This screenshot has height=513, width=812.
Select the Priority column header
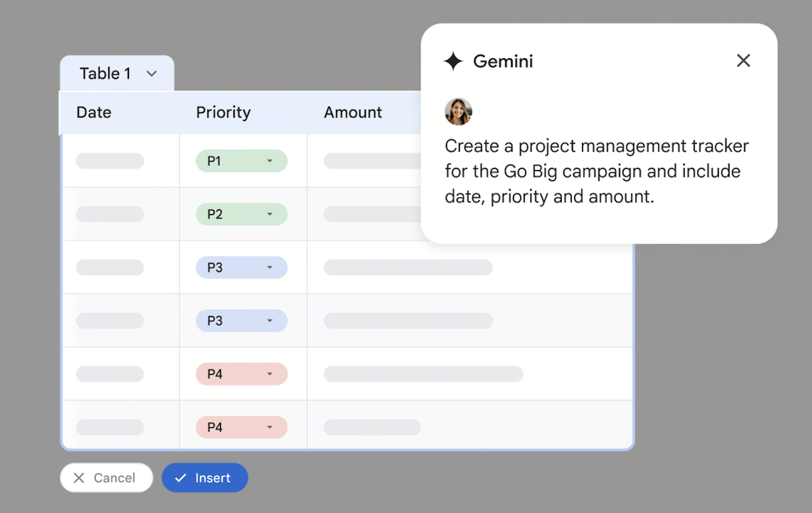click(x=223, y=112)
